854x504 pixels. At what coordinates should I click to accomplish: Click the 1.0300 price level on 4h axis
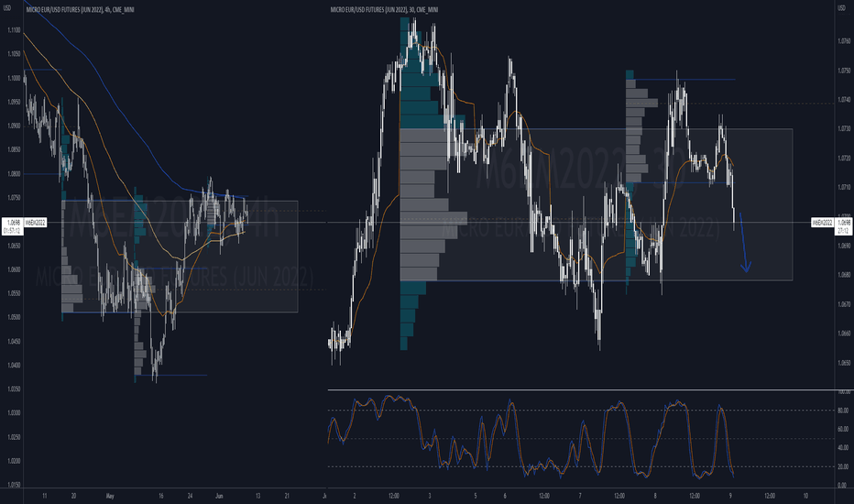[x=14, y=413]
